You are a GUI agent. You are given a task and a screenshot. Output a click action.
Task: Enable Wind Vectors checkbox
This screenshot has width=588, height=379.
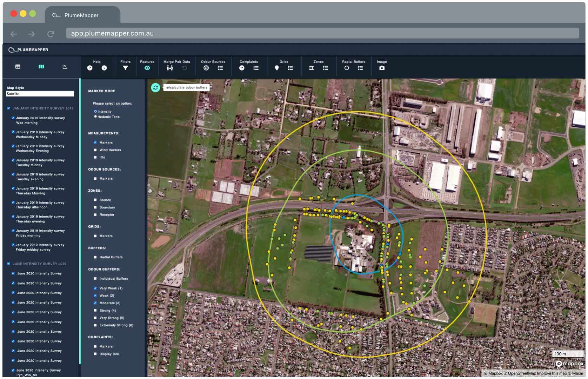pyautogui.click(x=95, y=150)
